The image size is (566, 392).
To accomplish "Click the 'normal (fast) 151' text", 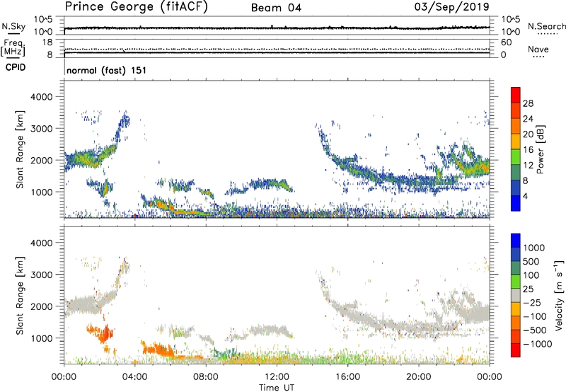I will point(107,70).
